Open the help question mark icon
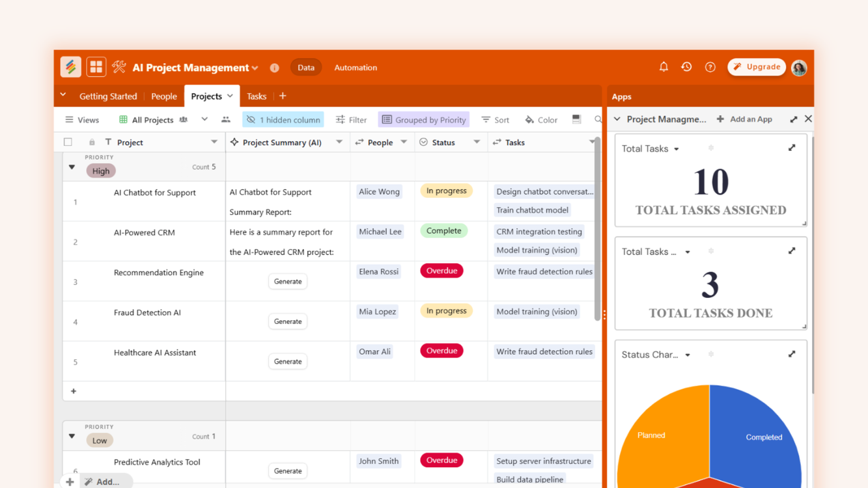 pyautogui.click(x=710, y=66)
